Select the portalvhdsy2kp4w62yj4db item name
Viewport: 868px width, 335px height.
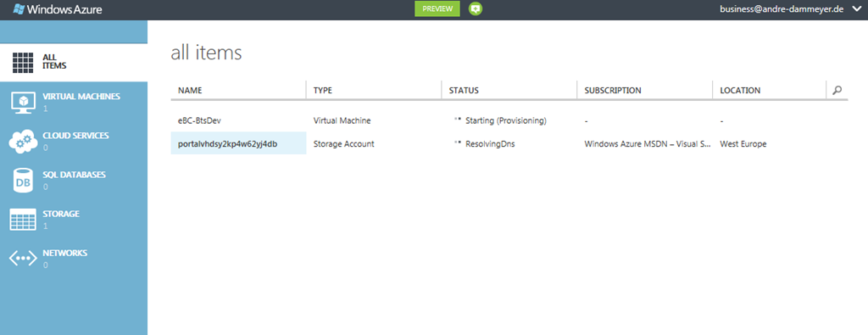tap(227, 144)
